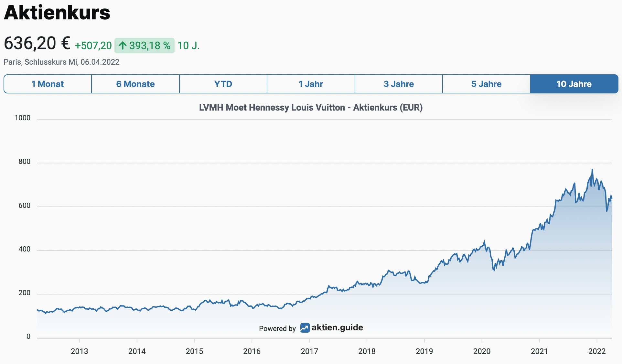The width and height of the screenshot is (622, 364).
Task: Click the 400 y-axis label
Action: point(25,249)
